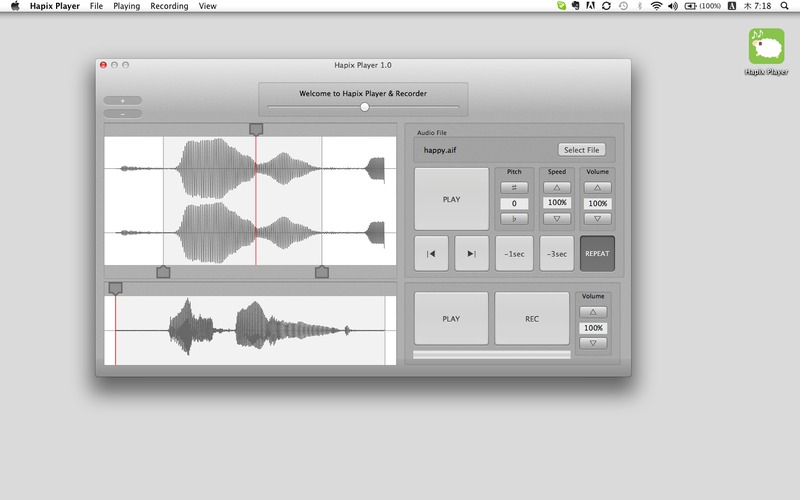Open the volume control in the menu bar

coord(673,6)
